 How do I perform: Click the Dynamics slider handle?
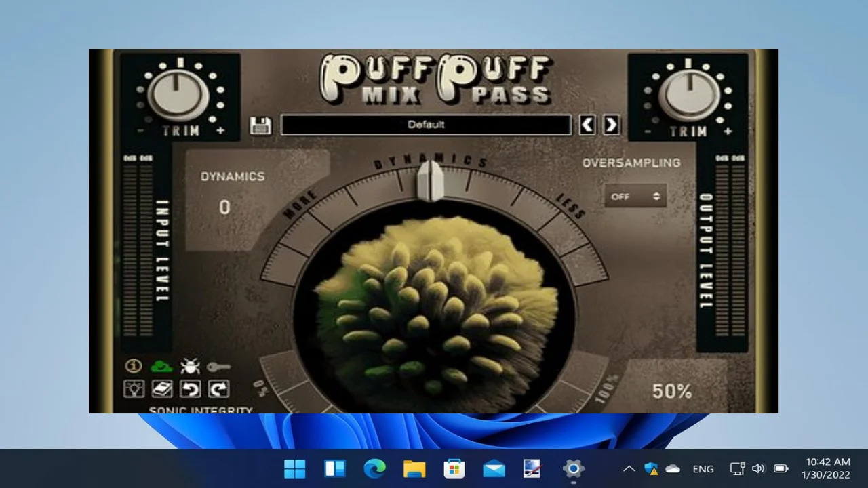(x=430, y=181)
